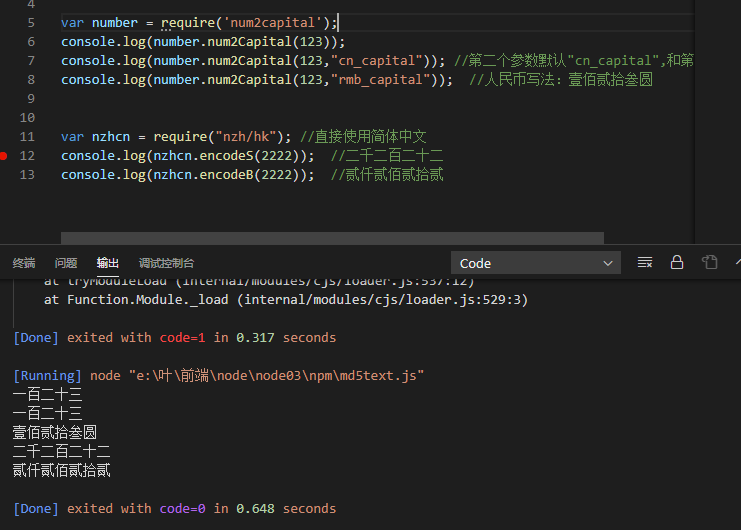The height and width of the screenshot is (530, 741).
Task: Open the Code output channel dropdown
Action: pyautogui.click(x=535, y=263)
